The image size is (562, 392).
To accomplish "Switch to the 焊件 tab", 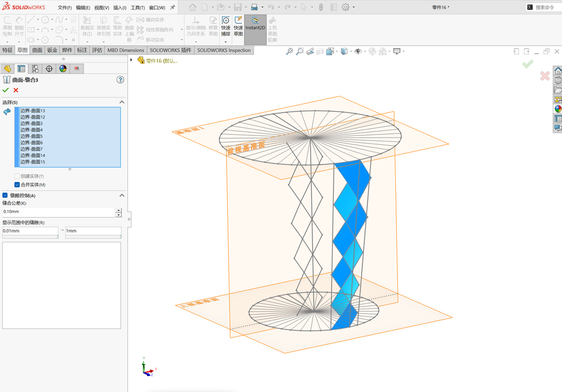I will tap(67, 50).
